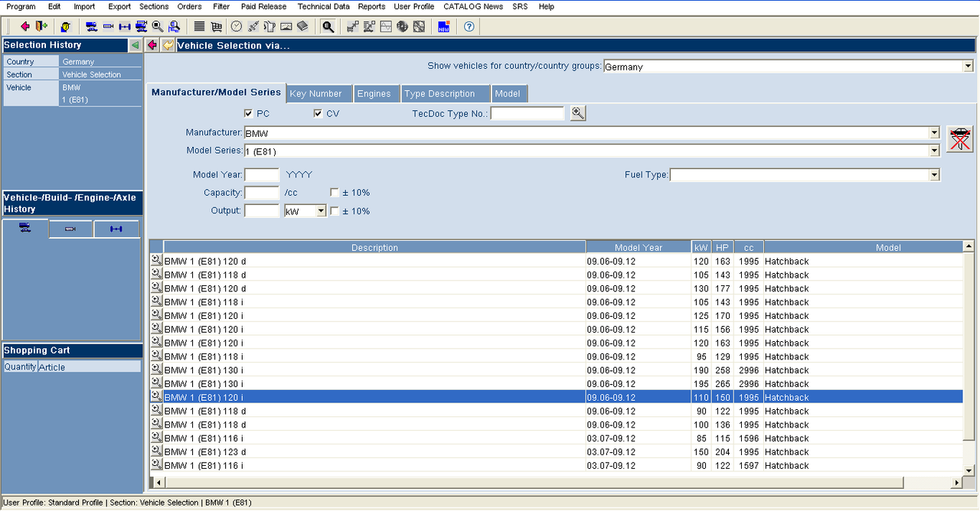
Task: Click the Capacity input field
Action: pos(262,193)
